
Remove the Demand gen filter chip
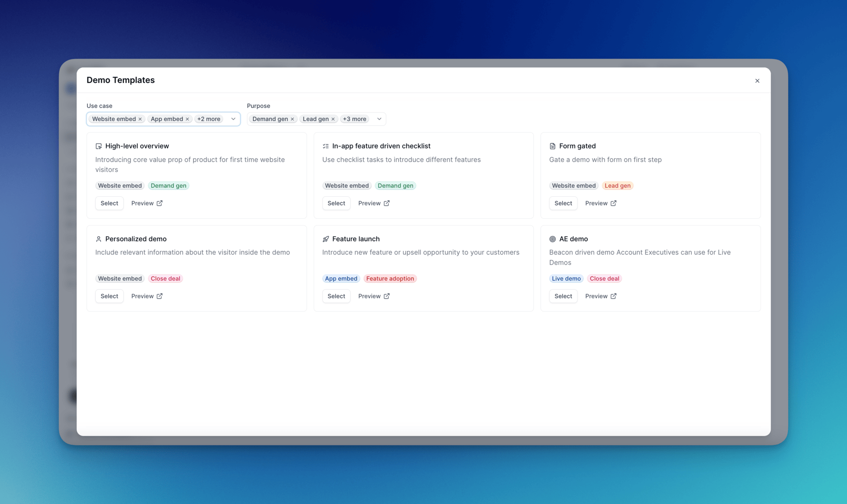tap(292, 119)
